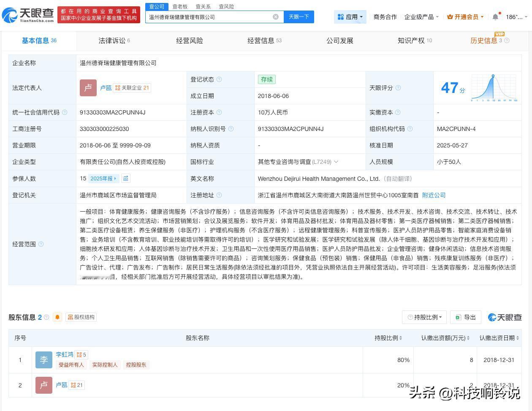This screenshot has height=411, width=532.
Task: Open 2025年报 year selector
Action: click(x=103, y=178)
